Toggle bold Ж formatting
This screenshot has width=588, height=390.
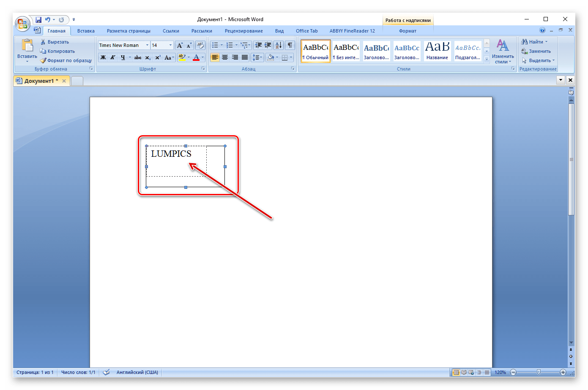point(103,57)
